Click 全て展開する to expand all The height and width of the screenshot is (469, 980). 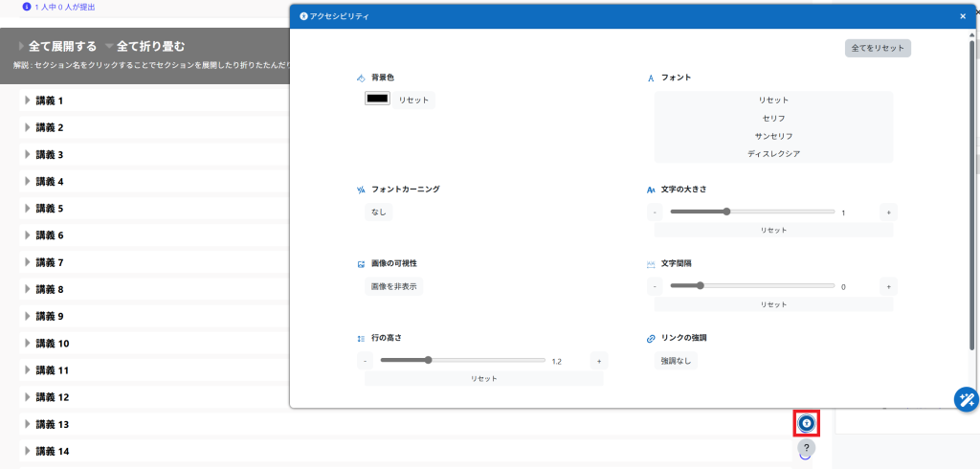click(x=62, y=46)
